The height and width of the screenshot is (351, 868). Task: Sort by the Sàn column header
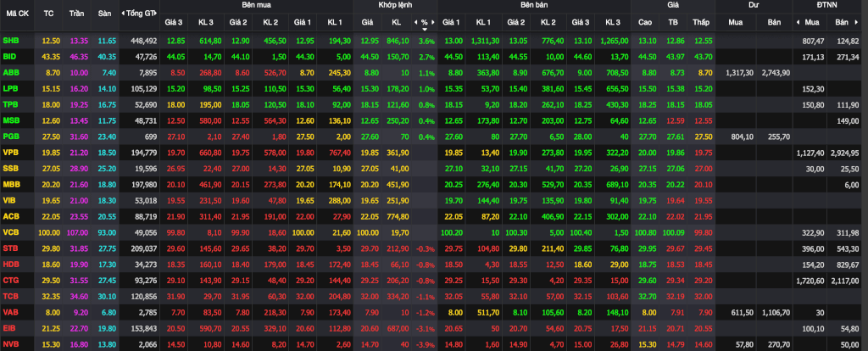[x=104, y=12]
